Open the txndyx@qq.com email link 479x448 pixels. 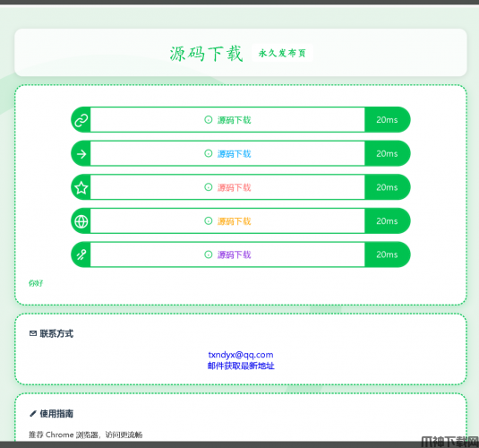[x=241, y=355]
